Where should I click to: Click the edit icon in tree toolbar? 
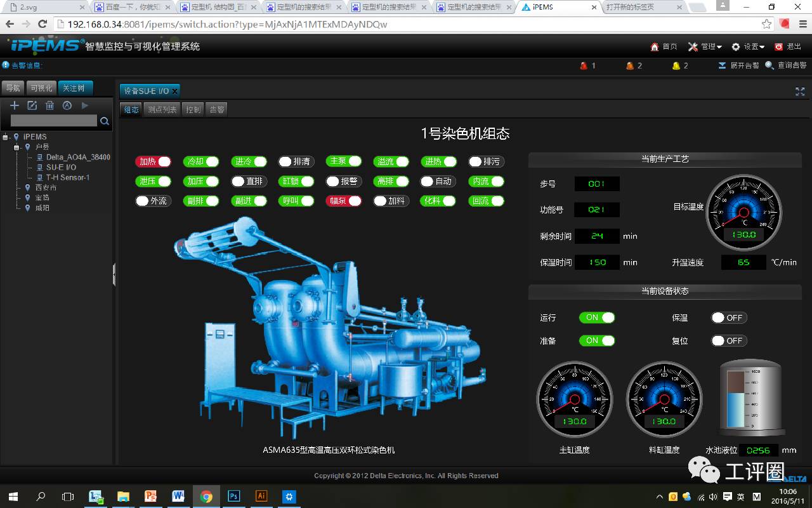[x=32, y=105]
